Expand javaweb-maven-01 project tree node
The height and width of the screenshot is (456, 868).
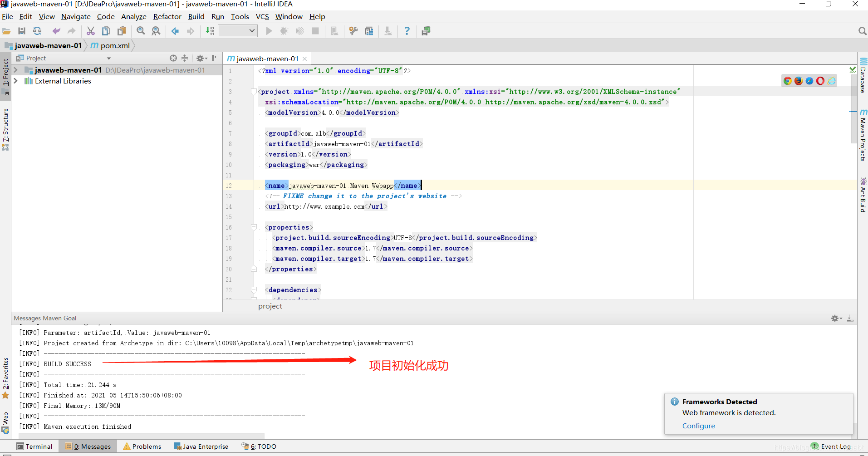16,70
